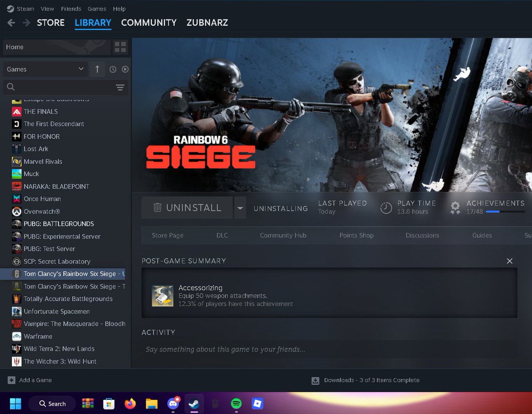Click the UNINSTALL button

187,207
